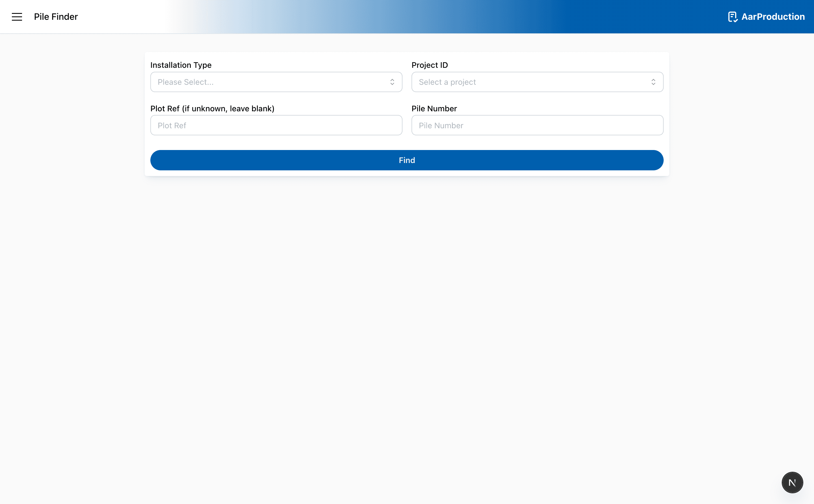This screenshot has width=814, height=504.
Task: Open the Installation Type dropdown
Action: coord(276,82)
